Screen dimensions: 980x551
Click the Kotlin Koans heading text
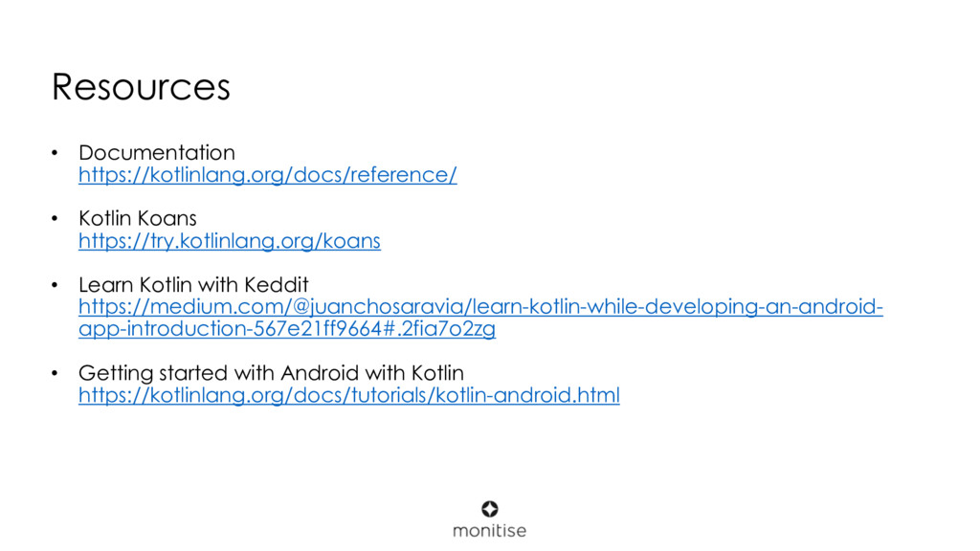(x=138, y=218)
